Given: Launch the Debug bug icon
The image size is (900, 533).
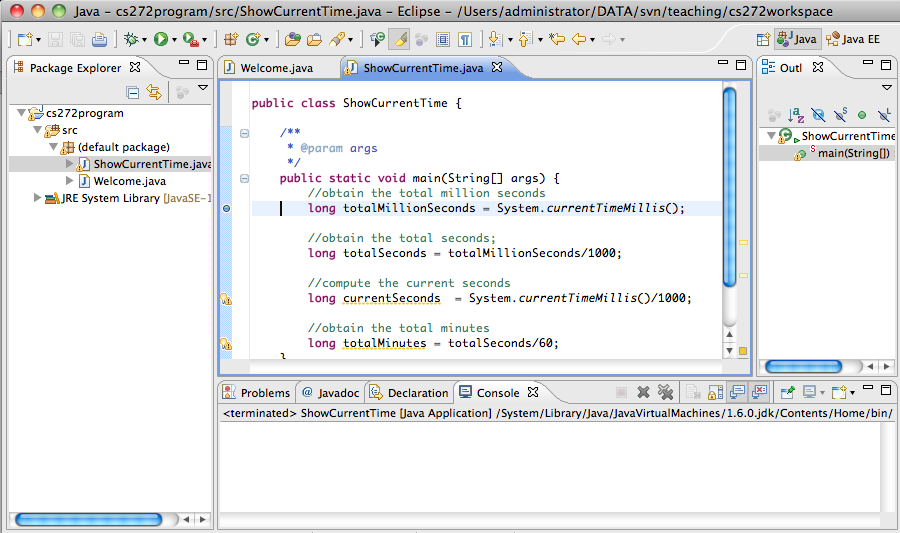Looking at the screenshot, I should point(131,39).
